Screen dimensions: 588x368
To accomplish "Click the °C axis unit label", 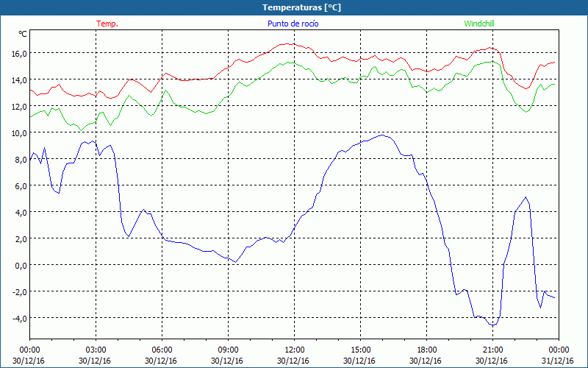I will (x=23, y=34).
